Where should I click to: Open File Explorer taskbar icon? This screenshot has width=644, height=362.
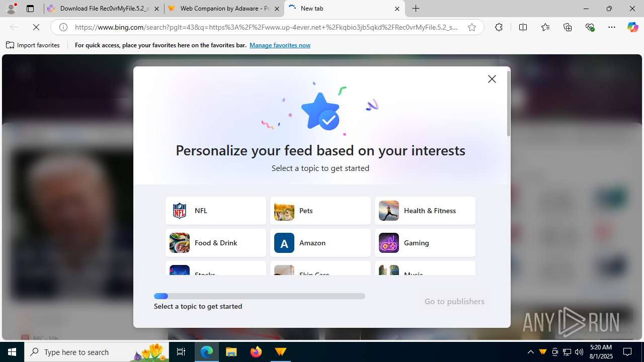pyautogui.click(x=231, y=352)
